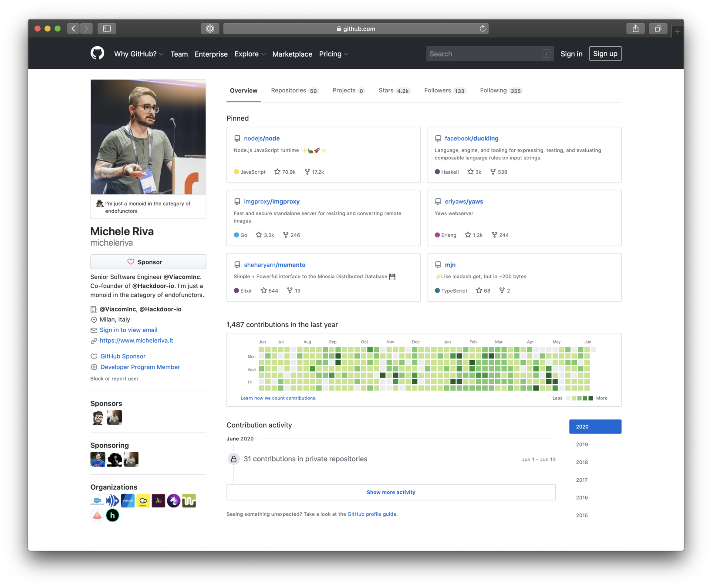Click the star count on facebook/duckling
This screenshot has width=712, height=588.
pyautogui.click(x=474, y=172)
